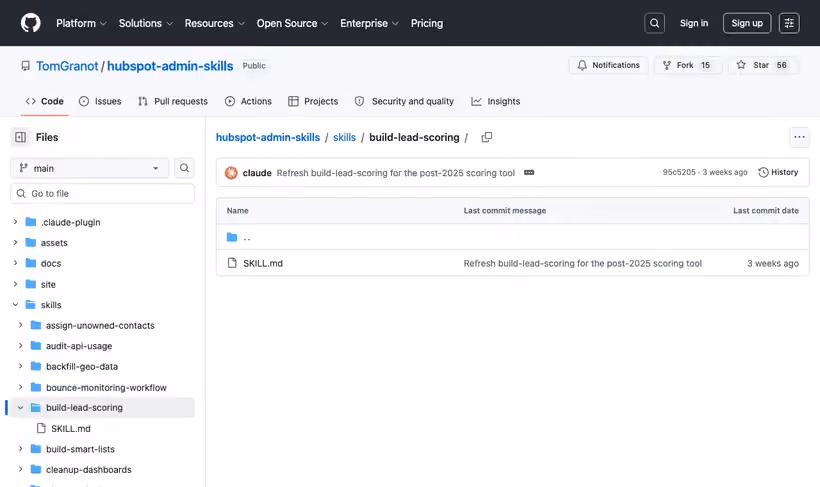Click the fork count 15
This screenshot has height=487, width=820.
[x=705, y=65]
